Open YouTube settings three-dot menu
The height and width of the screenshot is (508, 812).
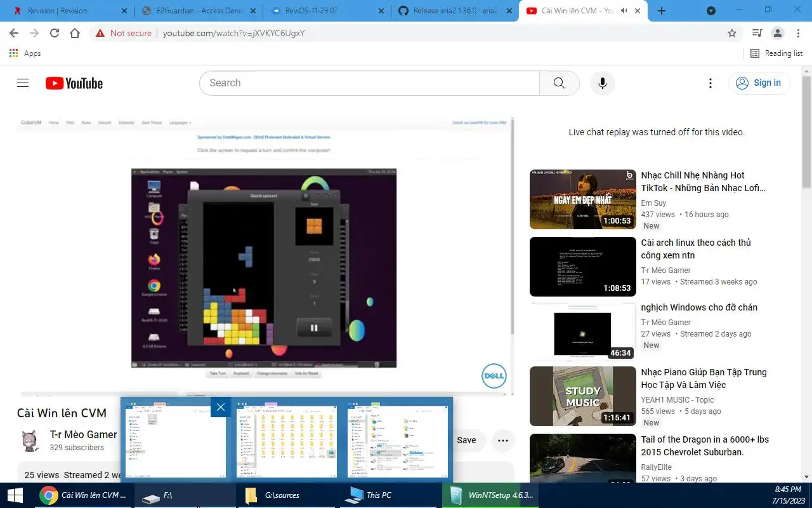tap(710, 83)
